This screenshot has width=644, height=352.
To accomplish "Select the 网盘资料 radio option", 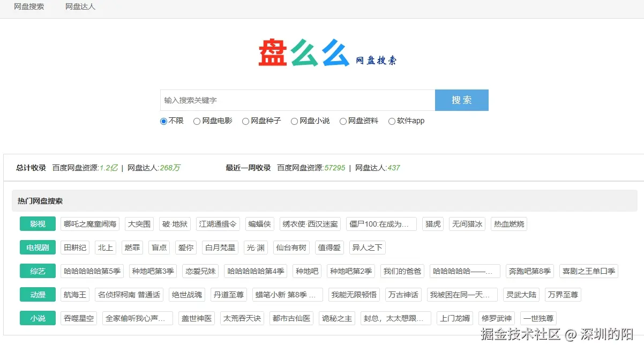I will [x=343, y=121].
